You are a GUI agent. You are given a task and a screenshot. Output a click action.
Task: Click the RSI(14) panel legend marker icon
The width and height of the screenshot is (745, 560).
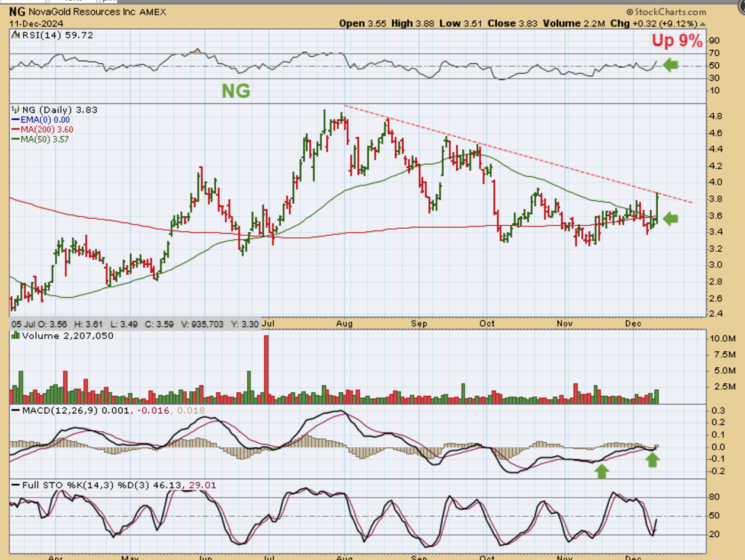coord(15,35)
